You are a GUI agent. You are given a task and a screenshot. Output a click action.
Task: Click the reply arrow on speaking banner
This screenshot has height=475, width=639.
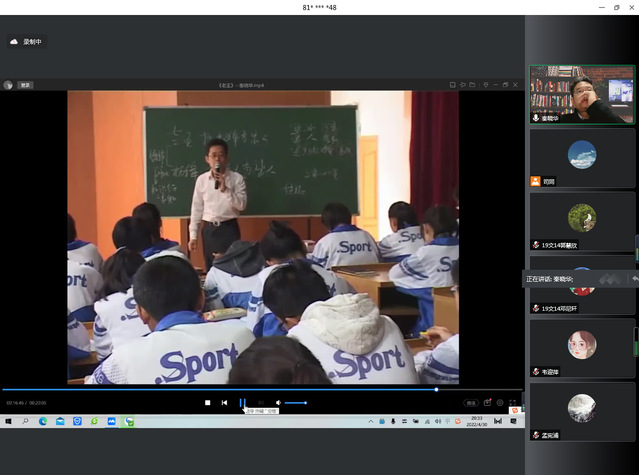[635, 279]
